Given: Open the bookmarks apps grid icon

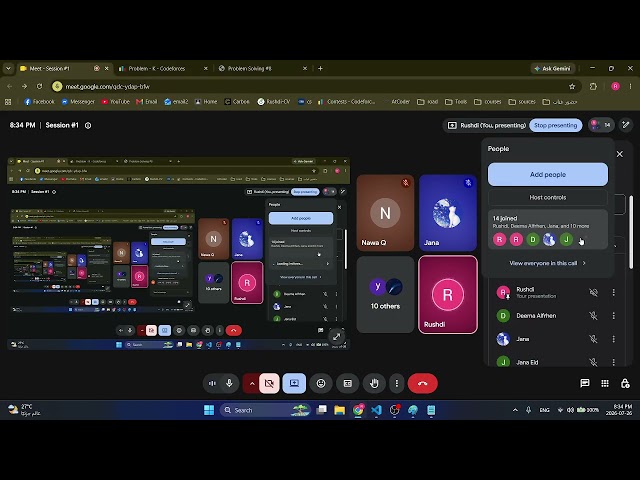Looking at the screenshot, I should pos(8,102).
